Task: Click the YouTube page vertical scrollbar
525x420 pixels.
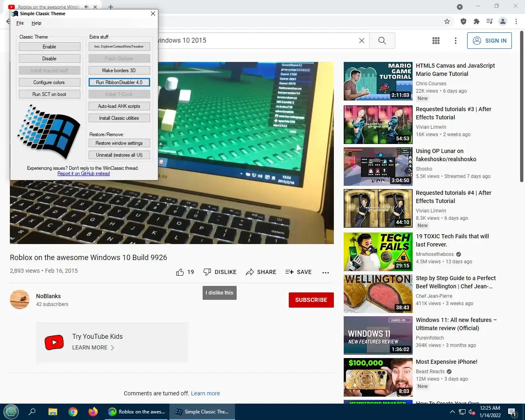Action: (522, 107)
